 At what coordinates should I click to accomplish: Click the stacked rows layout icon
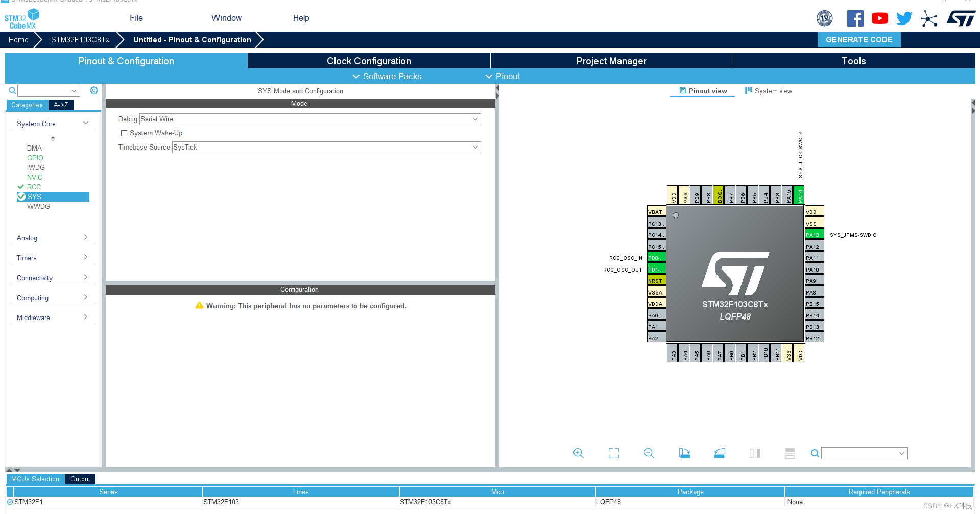(790, 453)
